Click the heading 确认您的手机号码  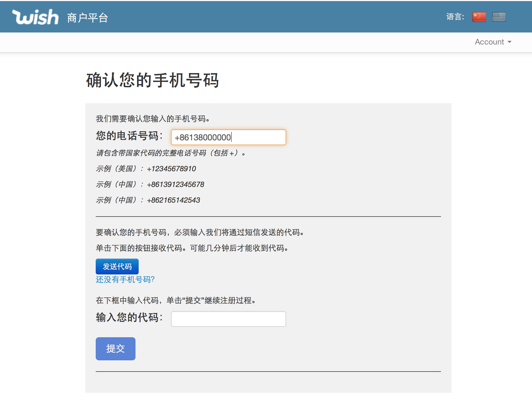coord(152,80)
